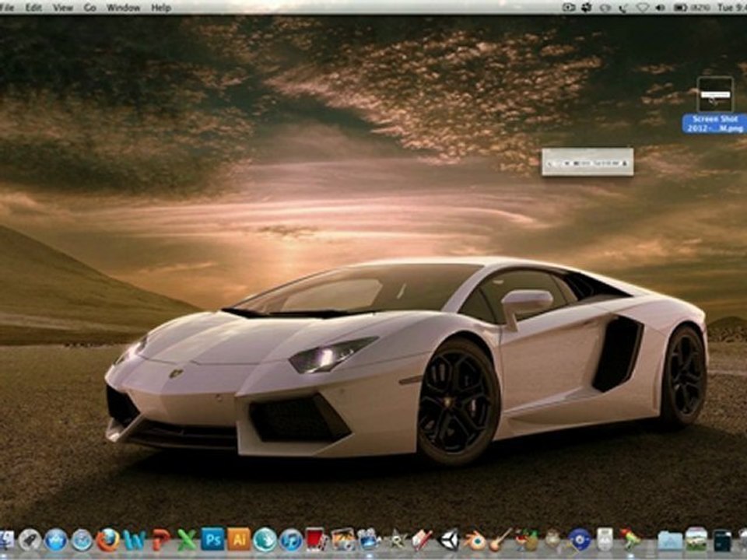This screenshot has height=560, width=747.
Task: Open iMovie star icon in the Dock
Action: click(x=396, y=541)
